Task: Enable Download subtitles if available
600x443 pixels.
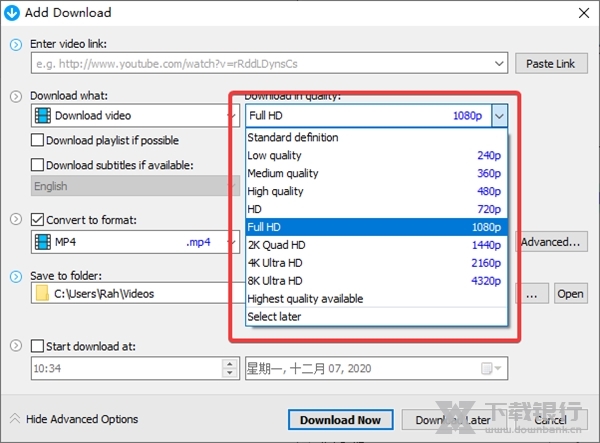Action: 37,165
